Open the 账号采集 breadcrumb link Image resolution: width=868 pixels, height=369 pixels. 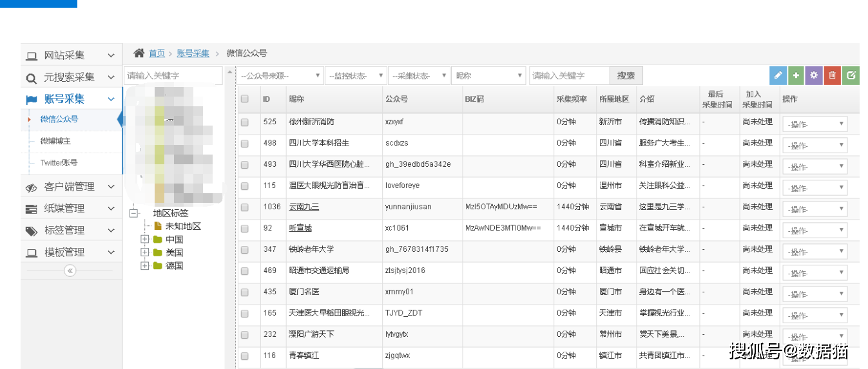point(193,53)
